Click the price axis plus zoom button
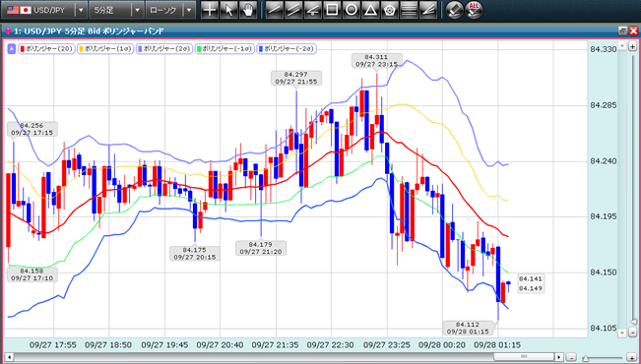641x364 pixels. [x=633, y=45]
